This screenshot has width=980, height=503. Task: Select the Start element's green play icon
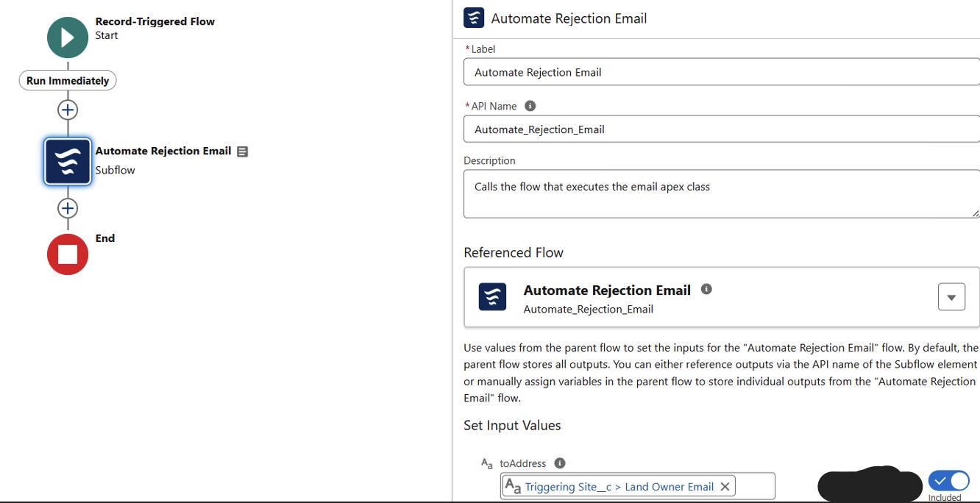(x=68, y=37)
